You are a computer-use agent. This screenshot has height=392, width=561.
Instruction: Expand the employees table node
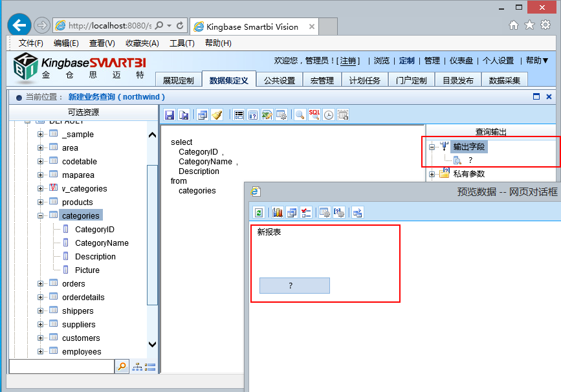pos(40,352)
